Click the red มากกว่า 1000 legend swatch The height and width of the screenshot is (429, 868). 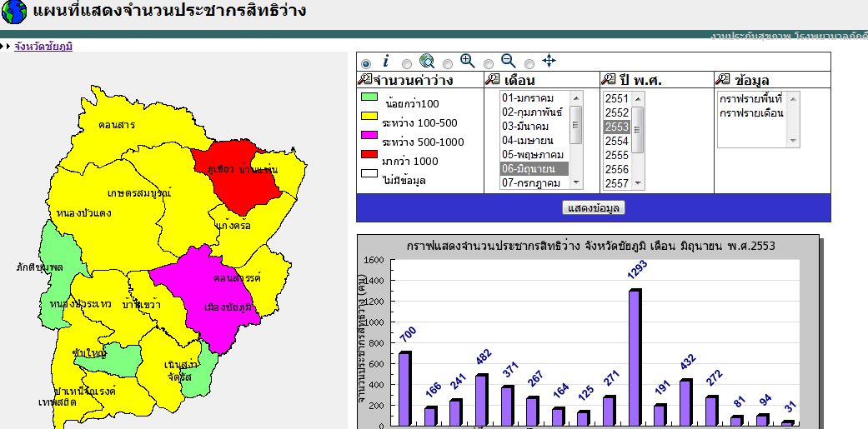369,154
